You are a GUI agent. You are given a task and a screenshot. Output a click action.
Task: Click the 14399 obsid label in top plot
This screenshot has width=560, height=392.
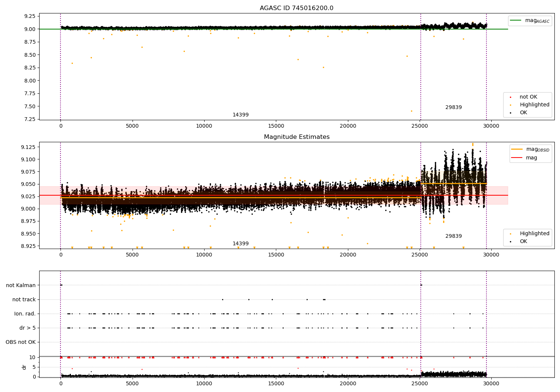(240, 115)
